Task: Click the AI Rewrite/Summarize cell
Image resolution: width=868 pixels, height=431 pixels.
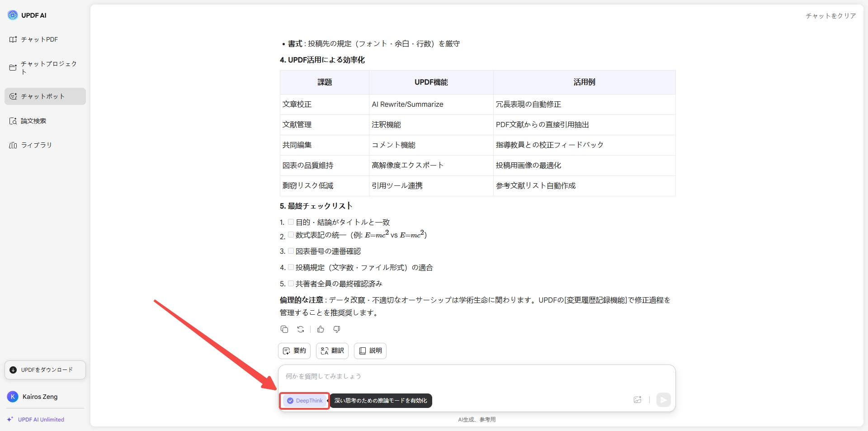Action: [x=431, y=104]
